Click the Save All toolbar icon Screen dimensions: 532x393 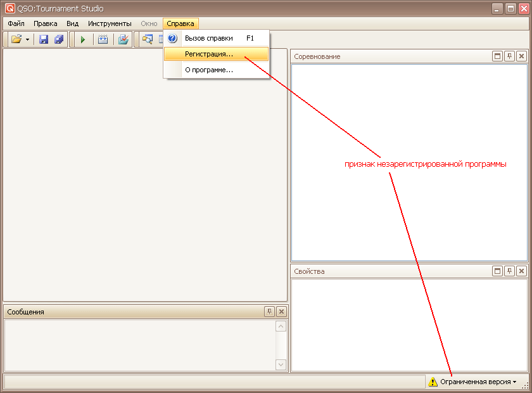click(59, 39)
